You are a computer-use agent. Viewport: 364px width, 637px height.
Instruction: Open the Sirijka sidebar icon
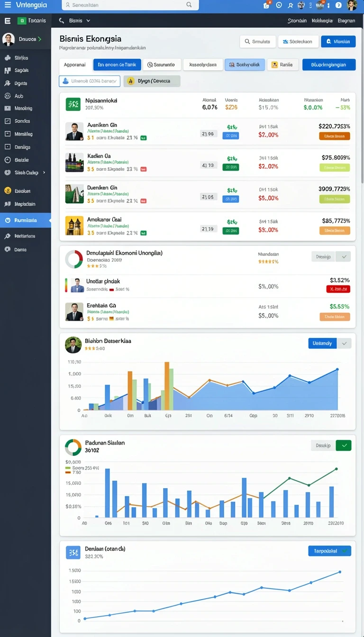pos(7,58)
